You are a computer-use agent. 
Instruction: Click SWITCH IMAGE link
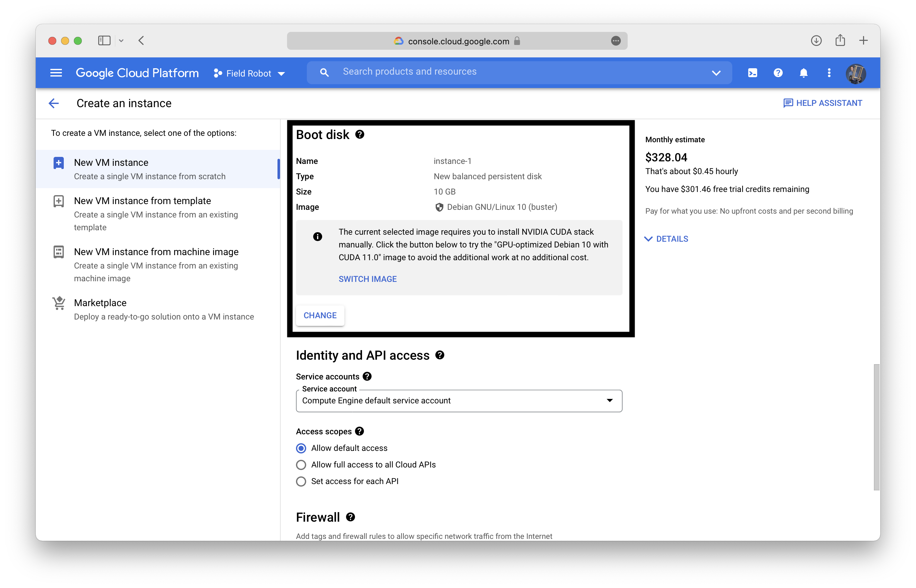pyautogui.click(x=367, y=279)
